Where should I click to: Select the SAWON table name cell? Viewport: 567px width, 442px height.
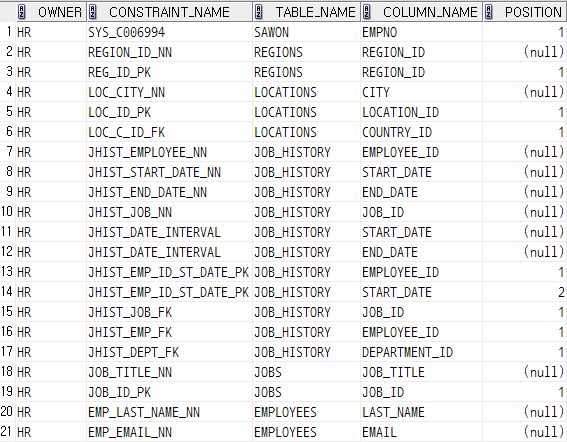(307, 32)
